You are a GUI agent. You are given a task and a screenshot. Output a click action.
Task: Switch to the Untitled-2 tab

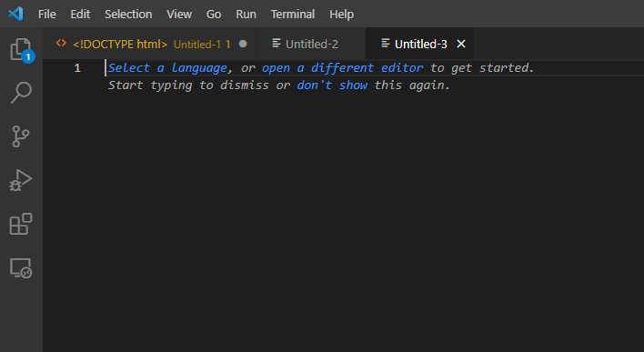[311, 44]
